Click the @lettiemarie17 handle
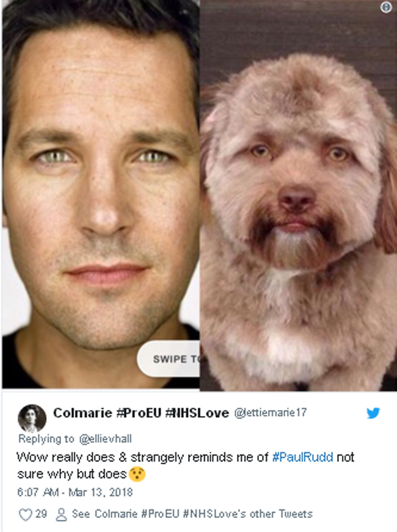The height and width of the screenshot is (532, 397). pos(271,412)
